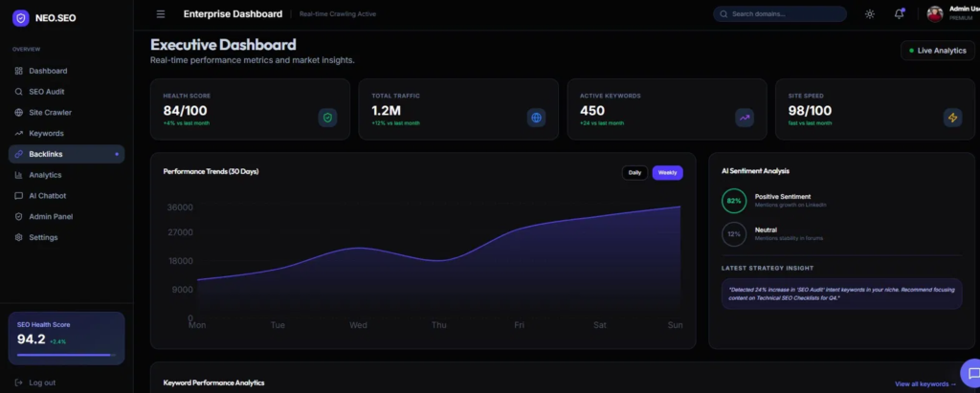Click the Keywords trend arrow icon

(19, 133)
